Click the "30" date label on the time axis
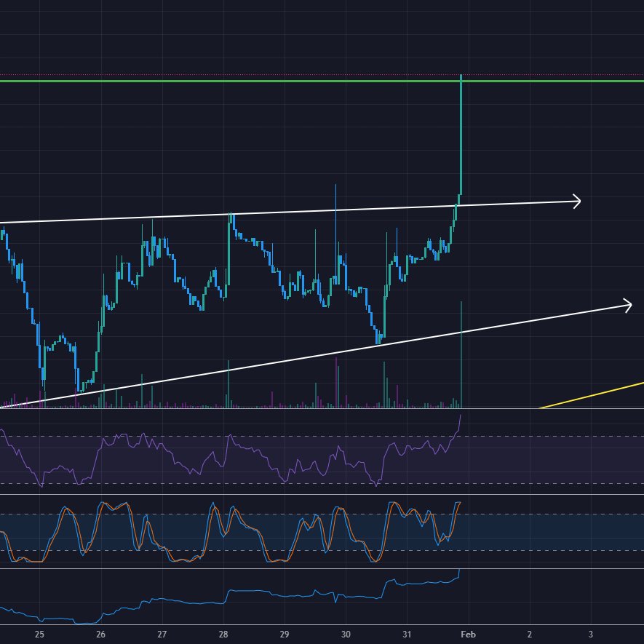 tap(346, 634)
